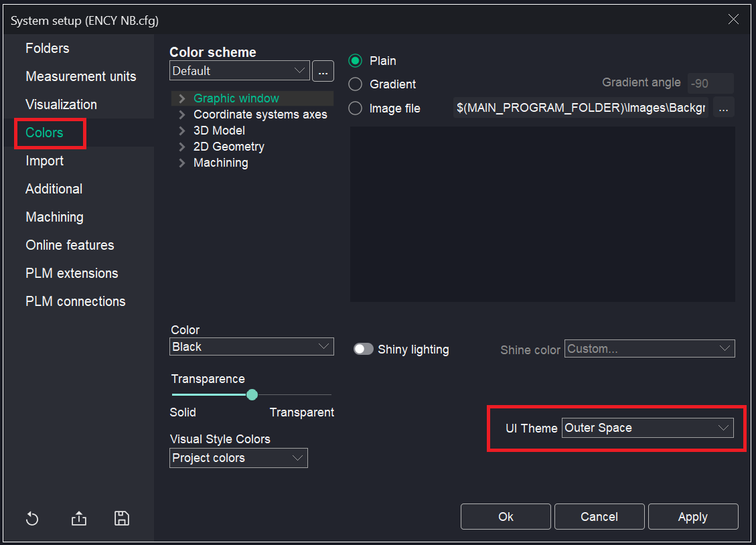Toggle the Shiny lighting switch

coord(364,349)
